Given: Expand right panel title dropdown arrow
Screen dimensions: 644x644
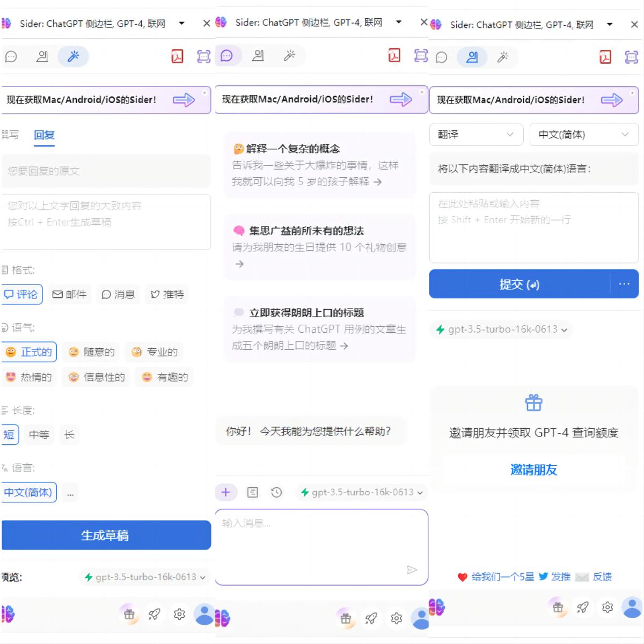Looking at the screenshot, I should pyautogui.click(x=610, y=24).
